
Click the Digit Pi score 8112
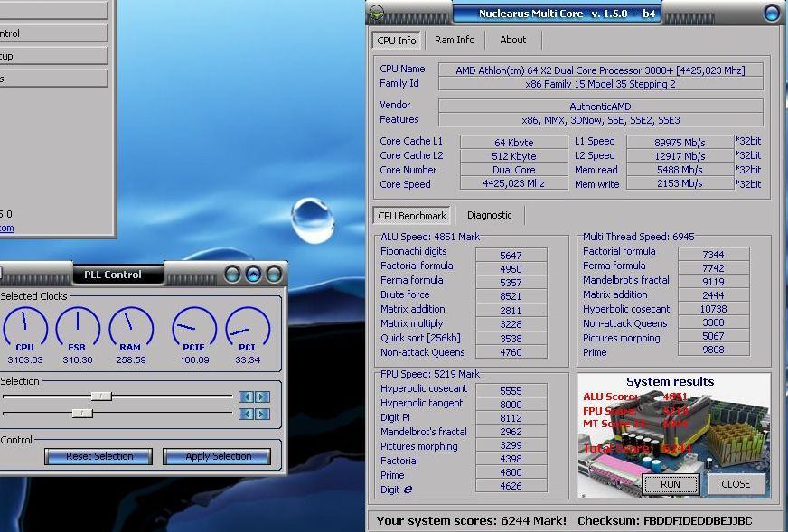[x=511, y=418]
